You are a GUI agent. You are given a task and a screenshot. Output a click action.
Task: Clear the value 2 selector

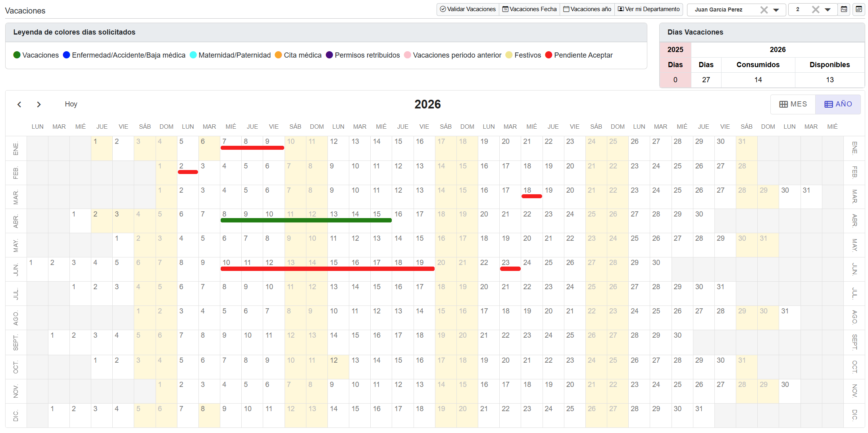pyautogui.click(x=815, y=10)
